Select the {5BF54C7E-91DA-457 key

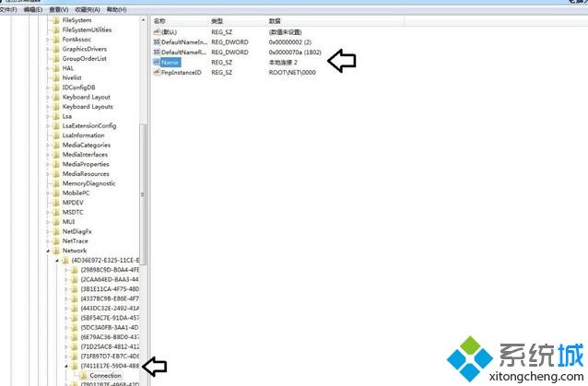110,318
